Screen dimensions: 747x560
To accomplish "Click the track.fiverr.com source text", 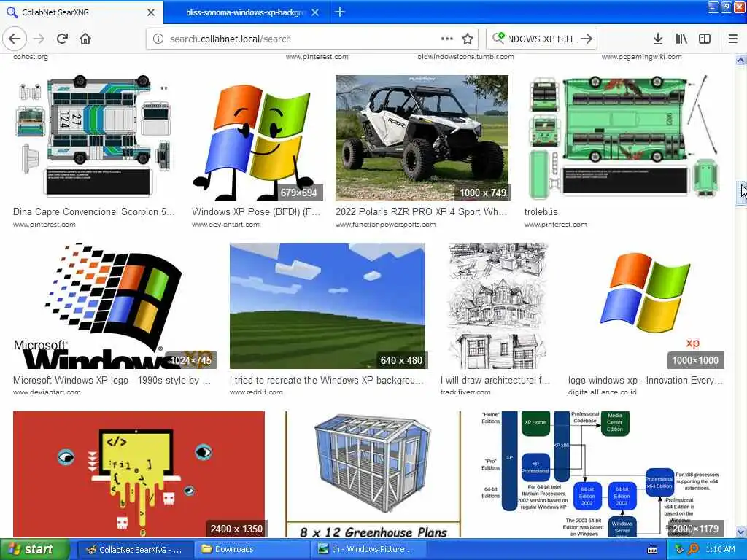I will pyautogui.click(x=465, y=392).
